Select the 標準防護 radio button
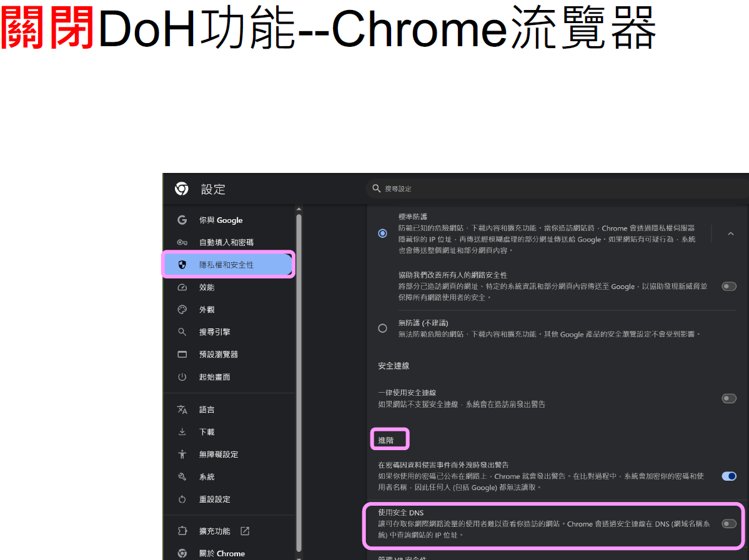The image size is (749, 560). pyautogui.click(x=382, y=233)
